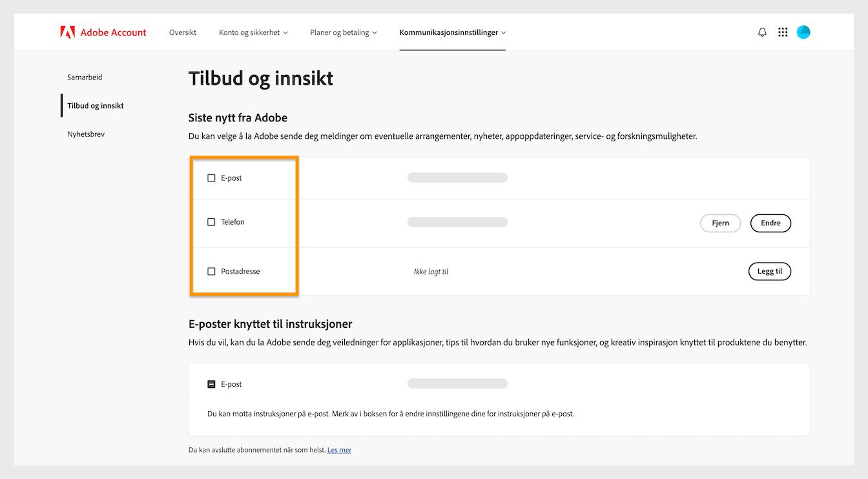Viewport: 868px width, 479px height.
Task: Open the profile avatar menu
Action: [x=803, y=32]
